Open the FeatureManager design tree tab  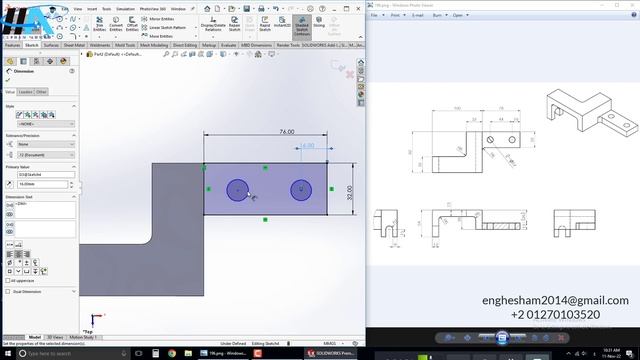[10, 61]
